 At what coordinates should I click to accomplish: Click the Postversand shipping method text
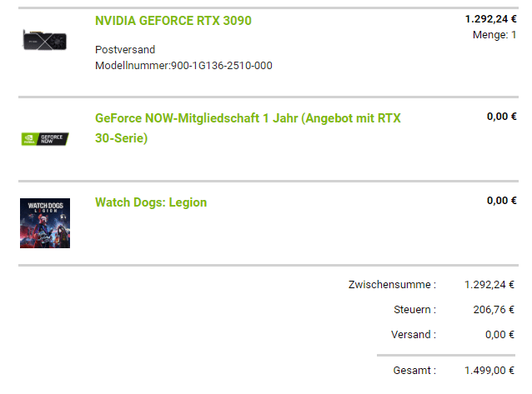[125, 50]
